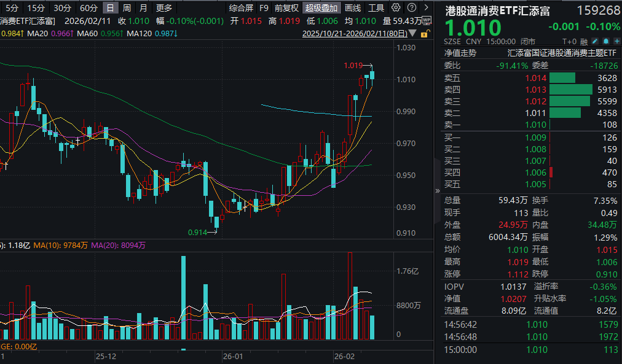Toggle 超级叠加 overlay mode
The image size is (622, 364).
coord(322,8)
